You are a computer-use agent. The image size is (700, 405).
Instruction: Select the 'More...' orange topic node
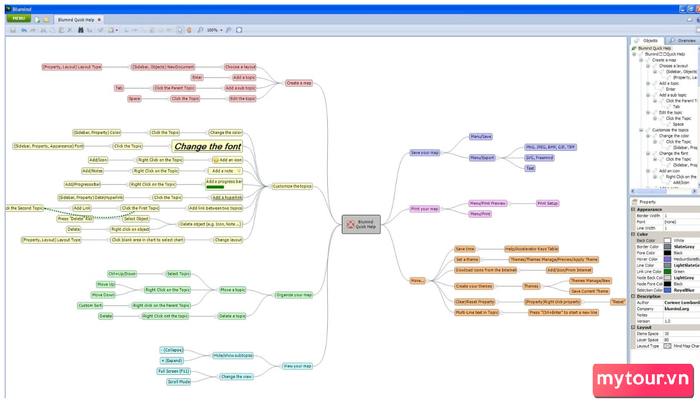417,281
